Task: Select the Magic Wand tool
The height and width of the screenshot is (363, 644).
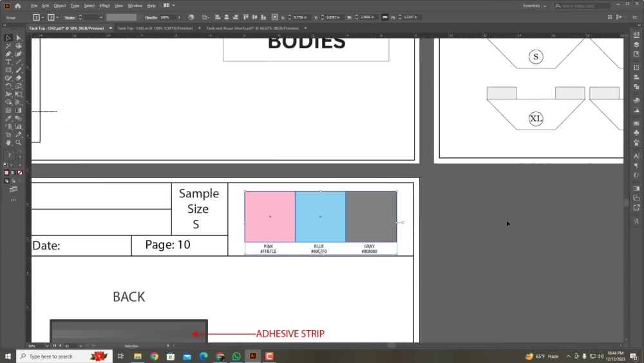Action: click(8, 46)
